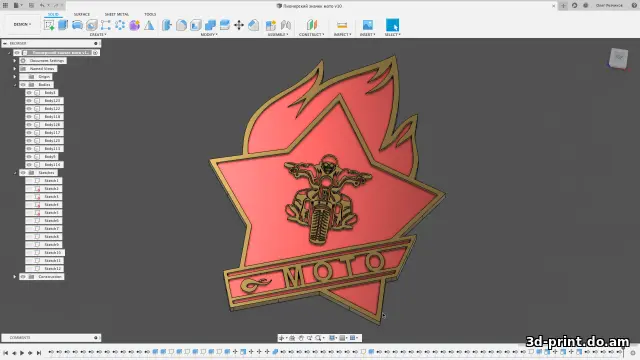Select the Combine tool
The height and width of the screenshot is (360, 640).
pyautogui.click(x=210, y=25)
